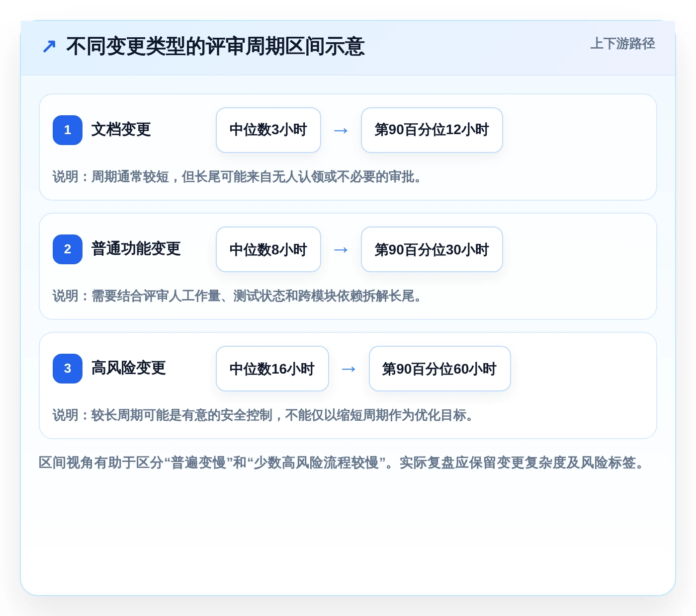696x616 pixels.
Task: Click the 高风险变更 row title
Action: pyautogui.click(x=128, y=368)
